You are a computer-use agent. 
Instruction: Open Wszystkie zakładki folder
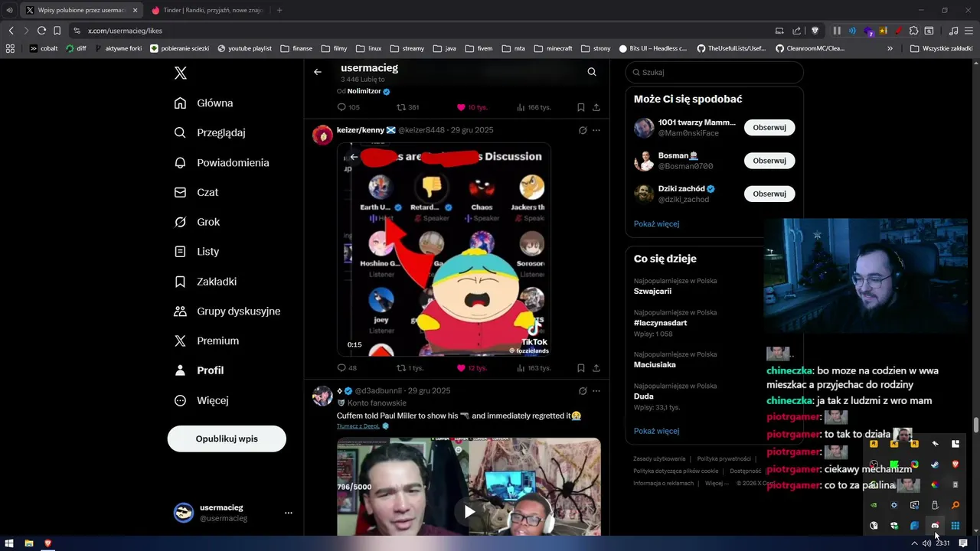click(941, 48)
